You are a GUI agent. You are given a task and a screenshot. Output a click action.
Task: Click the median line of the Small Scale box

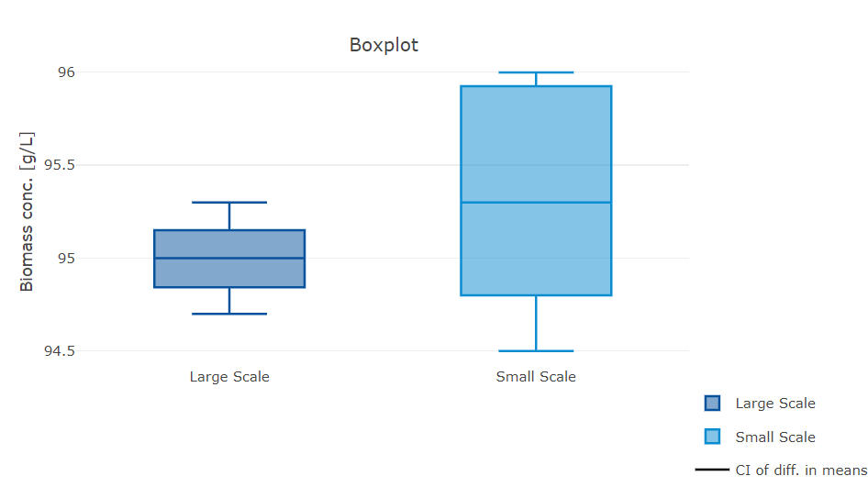point(536,202)
